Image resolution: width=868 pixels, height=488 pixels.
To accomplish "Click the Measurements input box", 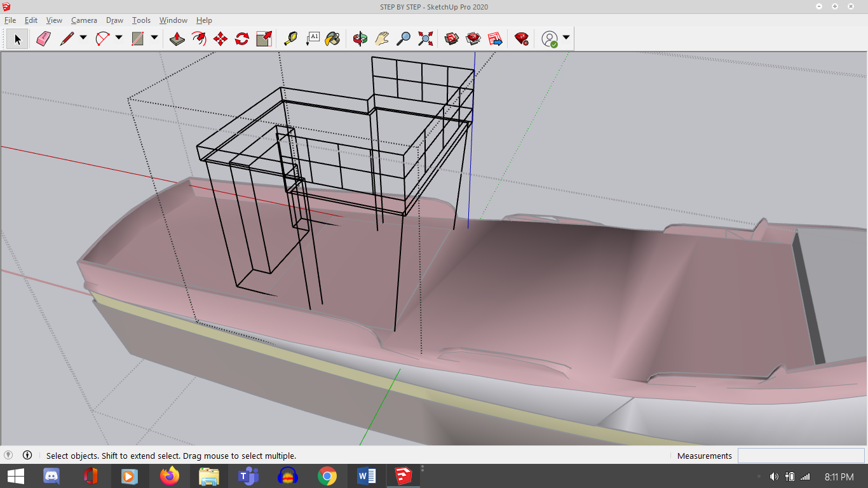I will tap(801, 456).
